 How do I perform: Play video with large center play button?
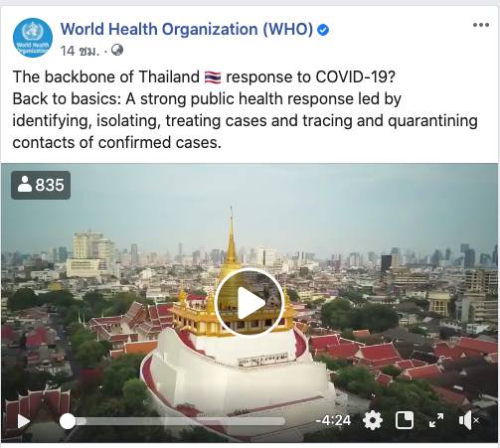click(250, 302)
